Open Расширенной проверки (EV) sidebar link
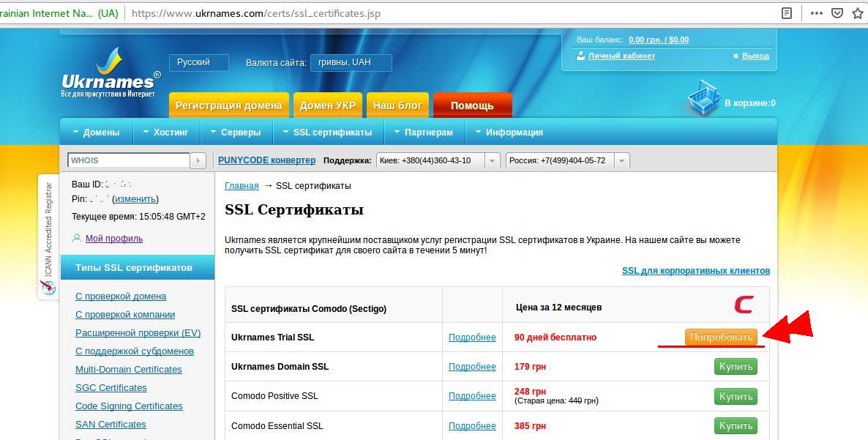Screen dimensions: 868x440 tap(138, 332)
